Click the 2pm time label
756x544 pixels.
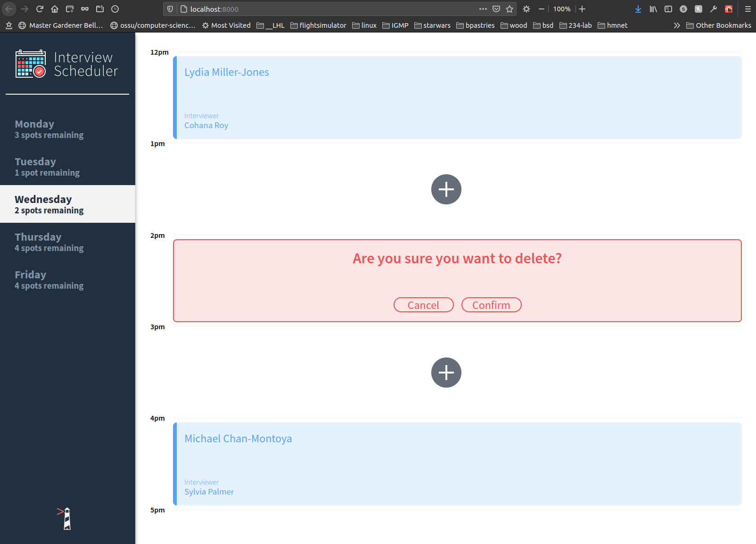(157, 235)
